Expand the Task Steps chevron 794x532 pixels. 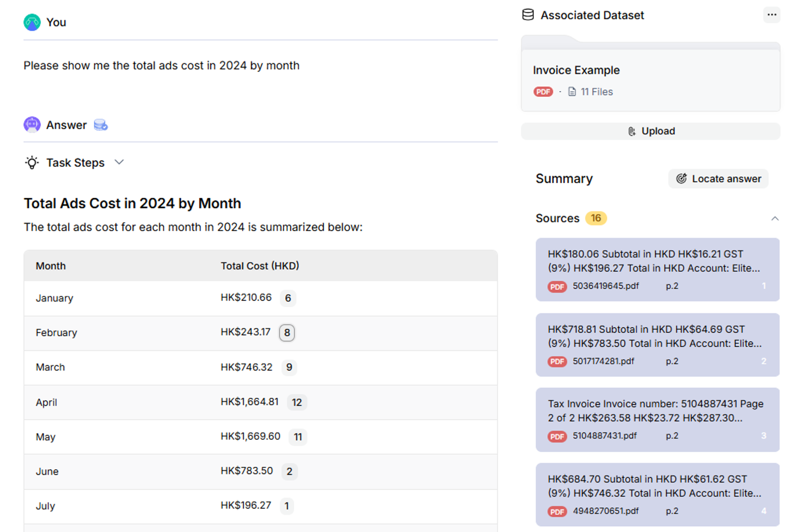pyautogui.click(x=119, y=162)
